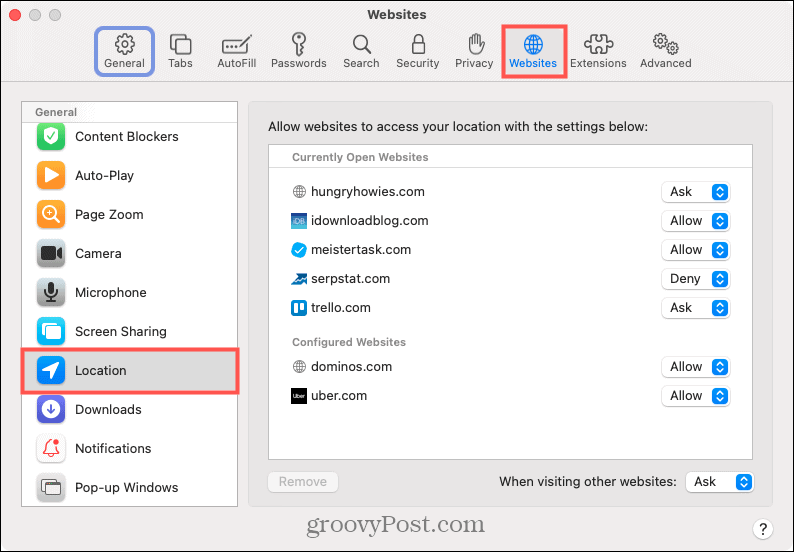
Task: Open 'When visiting other websites' dropdown
Action: 720,482
